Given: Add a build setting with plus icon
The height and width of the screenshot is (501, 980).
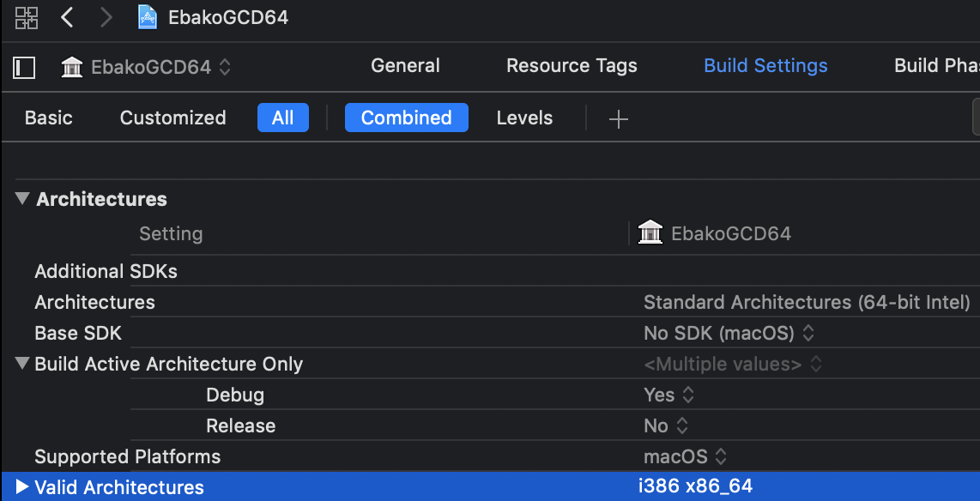Looking at the screenshot, I should point(618,119).
